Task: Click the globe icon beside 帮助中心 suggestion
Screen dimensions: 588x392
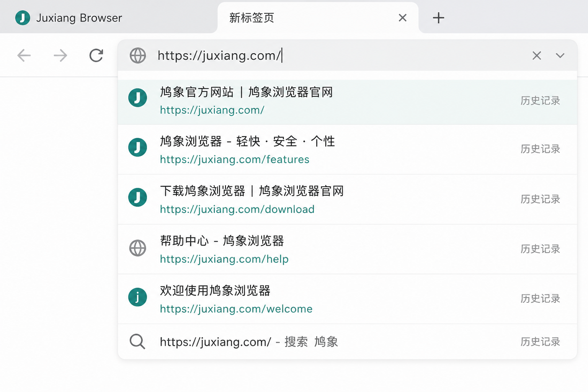Action: pyautogui.click(x=138, y=248)
